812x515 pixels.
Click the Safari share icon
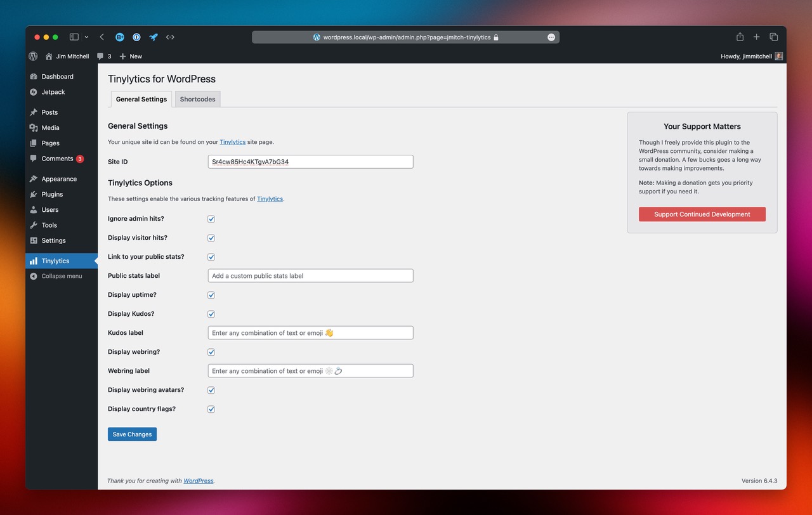click(740, 37)
